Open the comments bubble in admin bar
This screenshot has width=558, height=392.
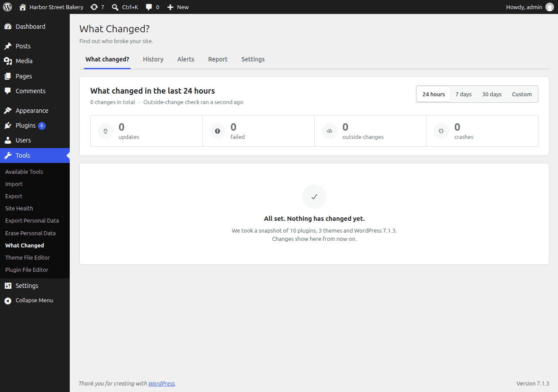click(x=149, y=7)
